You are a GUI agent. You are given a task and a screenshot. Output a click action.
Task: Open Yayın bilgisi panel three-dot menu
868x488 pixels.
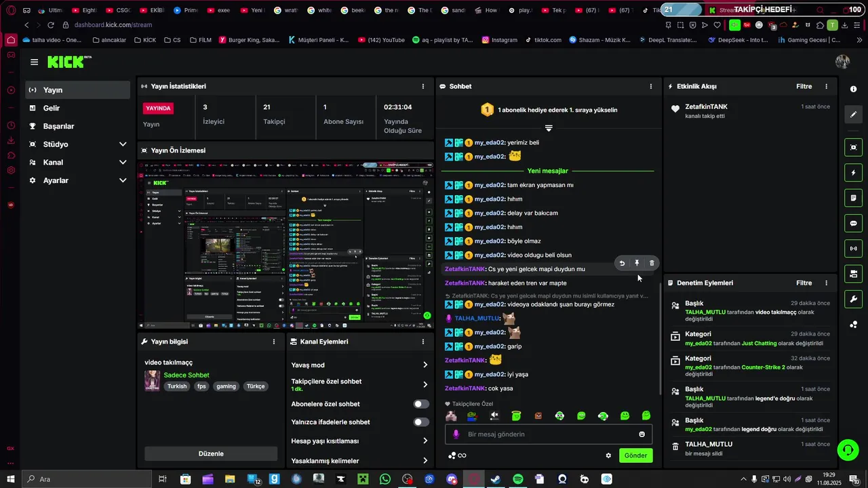click(274, 342)
